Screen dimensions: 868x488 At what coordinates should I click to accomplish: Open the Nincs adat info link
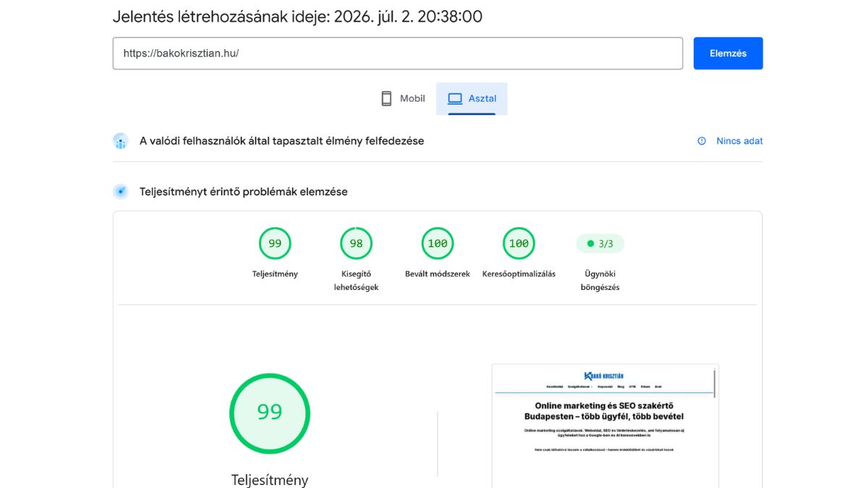(739, 141)
